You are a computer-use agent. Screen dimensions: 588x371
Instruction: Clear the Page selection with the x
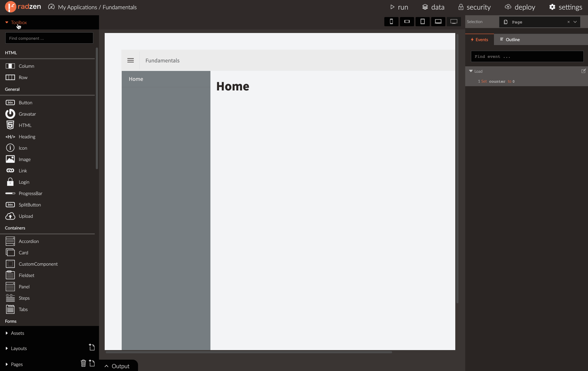pos(568,22)
